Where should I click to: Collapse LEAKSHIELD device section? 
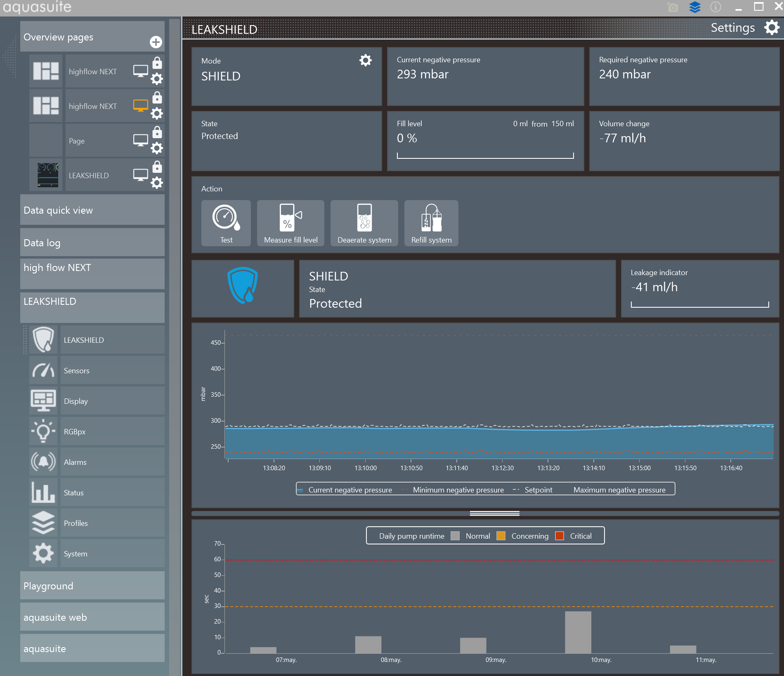point(92,307)
